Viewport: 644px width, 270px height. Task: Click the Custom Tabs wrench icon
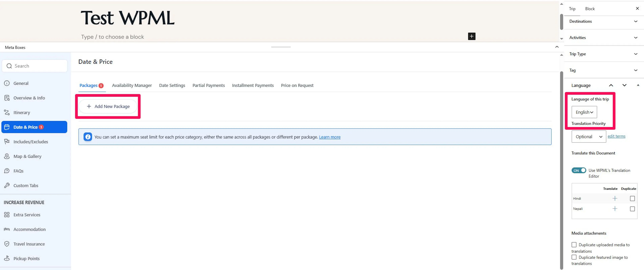tap(7, 185)
